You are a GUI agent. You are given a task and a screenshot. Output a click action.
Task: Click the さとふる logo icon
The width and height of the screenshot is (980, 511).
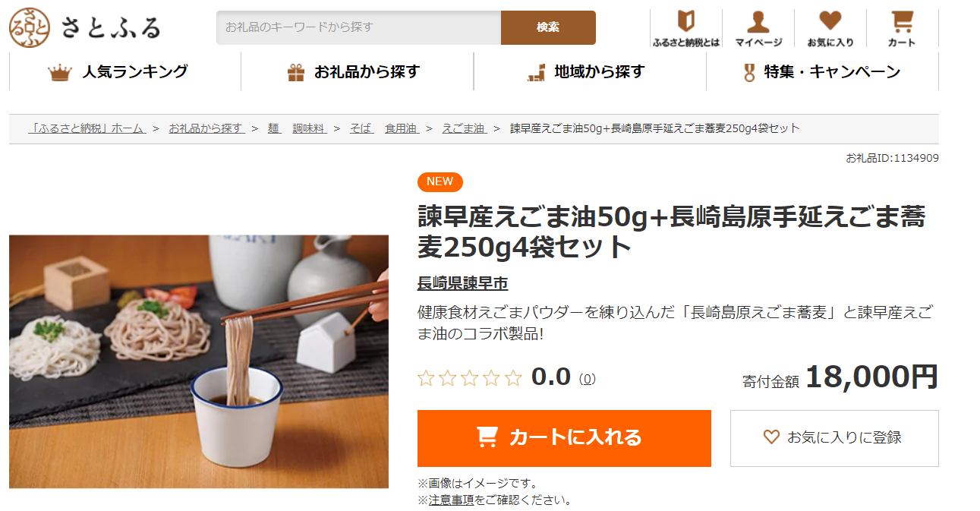click(x=30, y=27)
